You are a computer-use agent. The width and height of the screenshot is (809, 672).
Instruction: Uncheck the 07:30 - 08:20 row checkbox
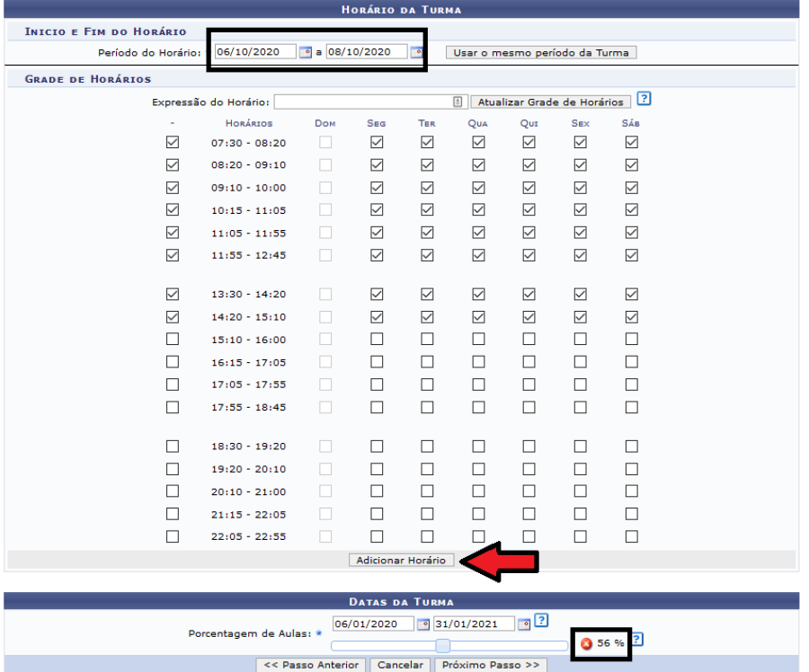[173, 142]
